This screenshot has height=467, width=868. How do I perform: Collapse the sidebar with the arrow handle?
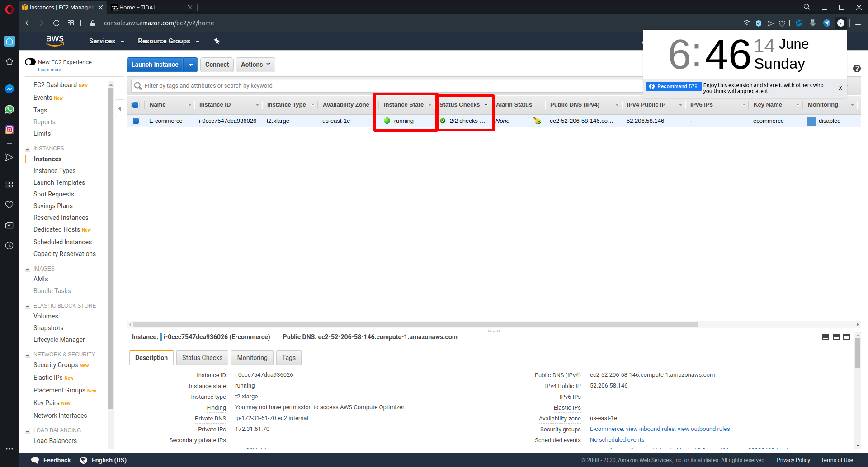[x=120, y=108]
